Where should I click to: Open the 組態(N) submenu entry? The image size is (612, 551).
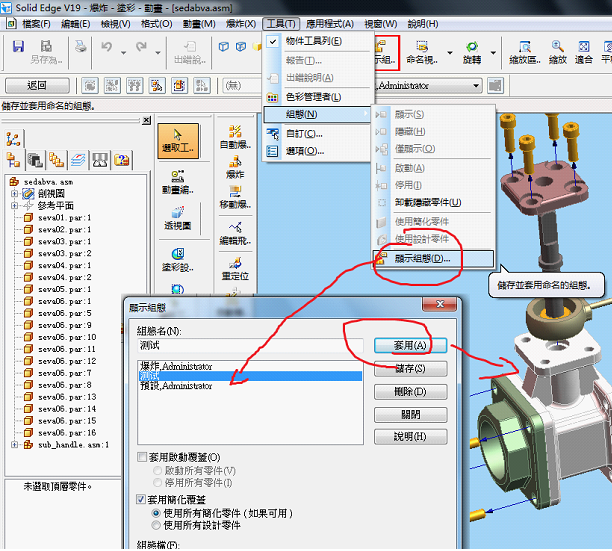(317, 114)
